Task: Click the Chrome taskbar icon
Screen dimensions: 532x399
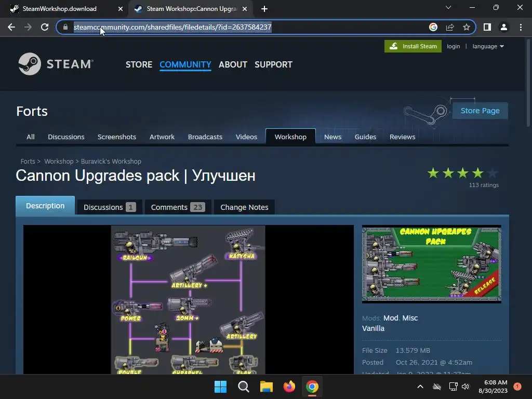Action: pos(312,387)
